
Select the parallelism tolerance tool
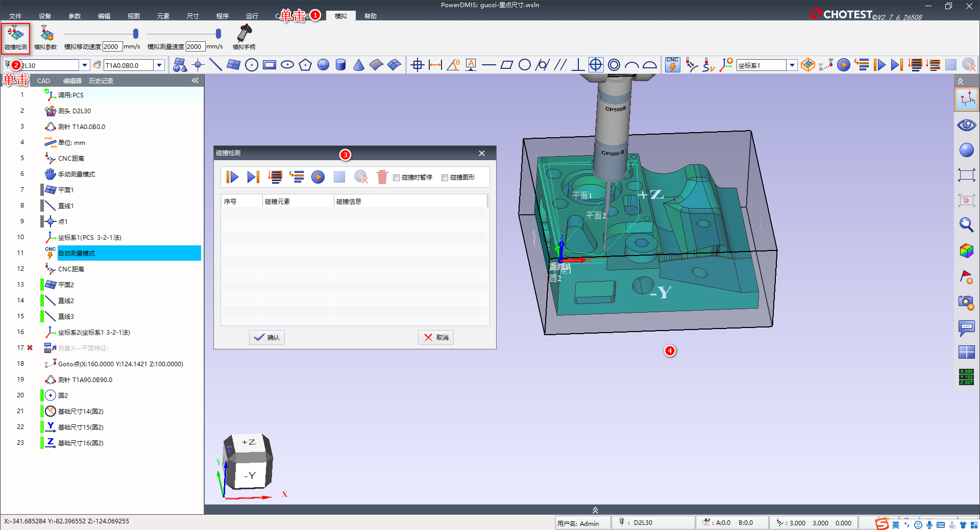(x=560, y=65)
